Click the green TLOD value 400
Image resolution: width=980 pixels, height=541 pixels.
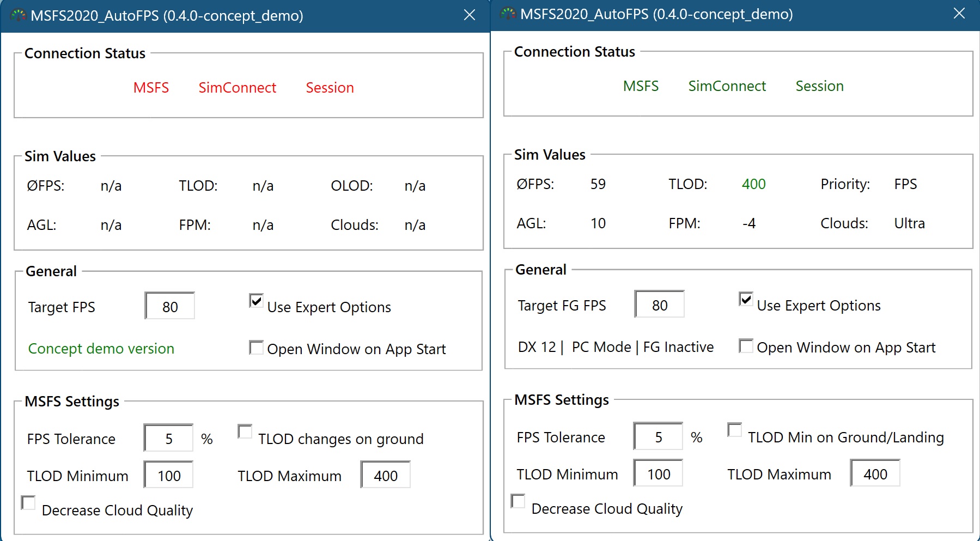[753, 184]
